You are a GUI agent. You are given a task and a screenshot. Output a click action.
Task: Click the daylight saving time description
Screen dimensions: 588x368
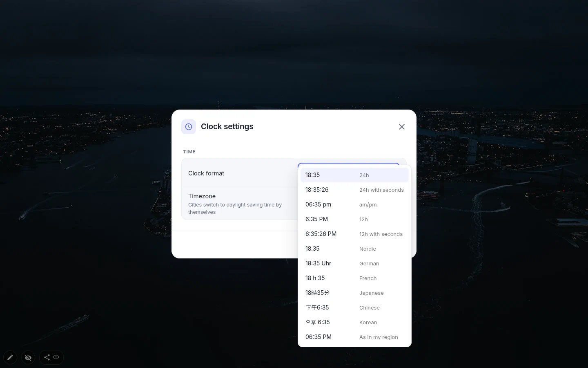pos(235,209)
